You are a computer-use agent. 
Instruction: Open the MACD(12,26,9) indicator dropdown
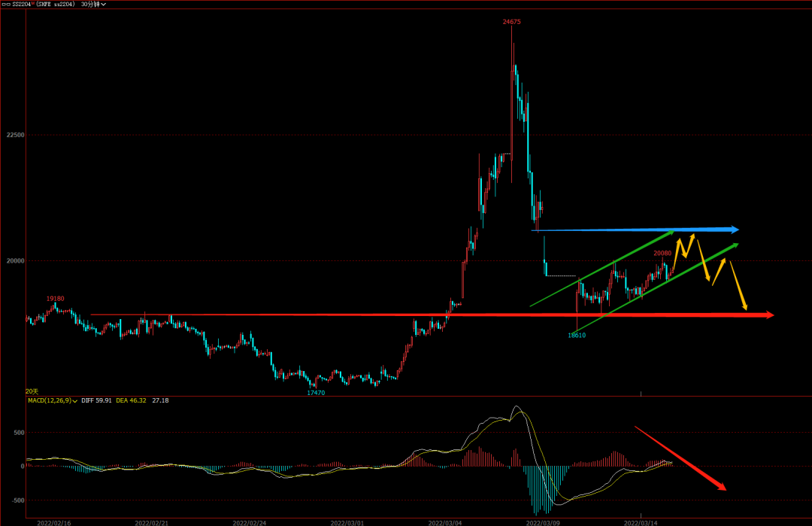53,400
